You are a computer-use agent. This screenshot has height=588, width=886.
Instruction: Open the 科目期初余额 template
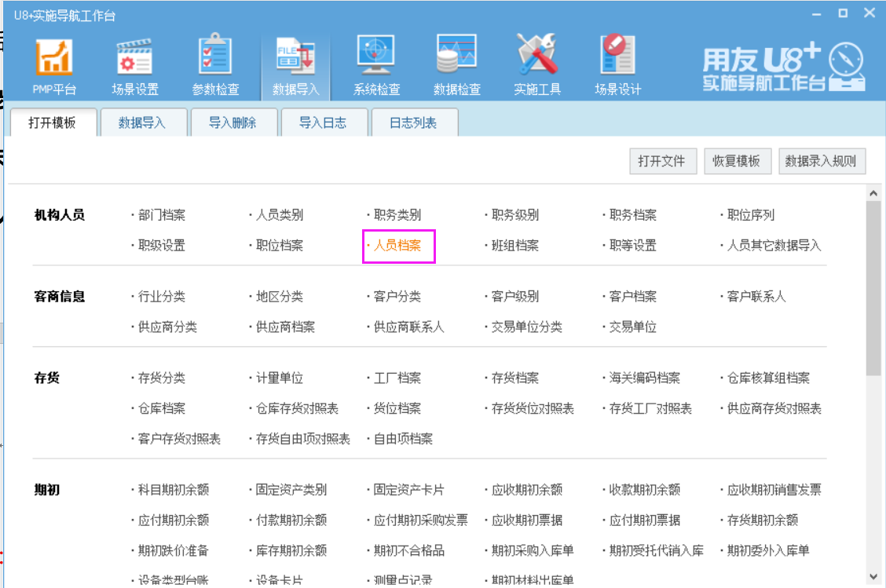[174, 490]
